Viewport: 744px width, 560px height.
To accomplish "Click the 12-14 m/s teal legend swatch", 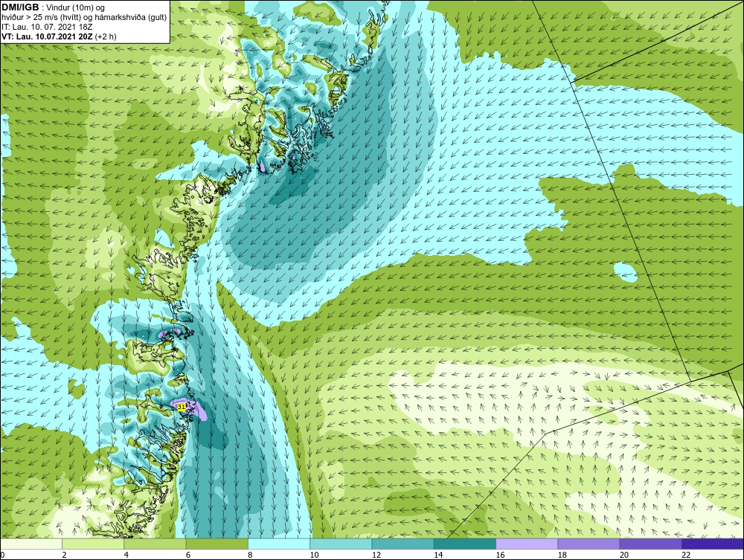I will pos(403,544).
